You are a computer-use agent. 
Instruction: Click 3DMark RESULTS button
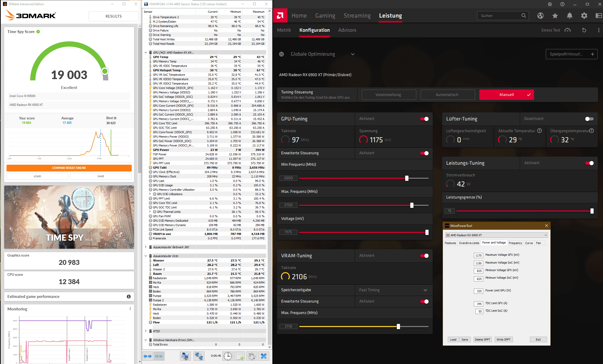(x=113, y=16)
